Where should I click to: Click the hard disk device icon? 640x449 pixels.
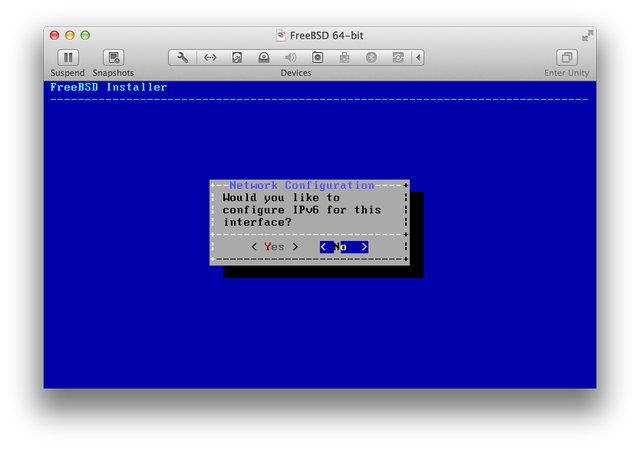[x=237, y=58]
